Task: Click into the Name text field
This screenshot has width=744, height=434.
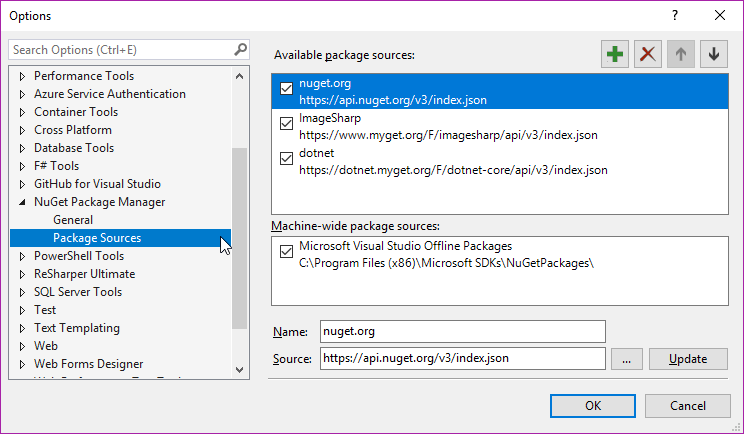Action: tap(462, 331)
